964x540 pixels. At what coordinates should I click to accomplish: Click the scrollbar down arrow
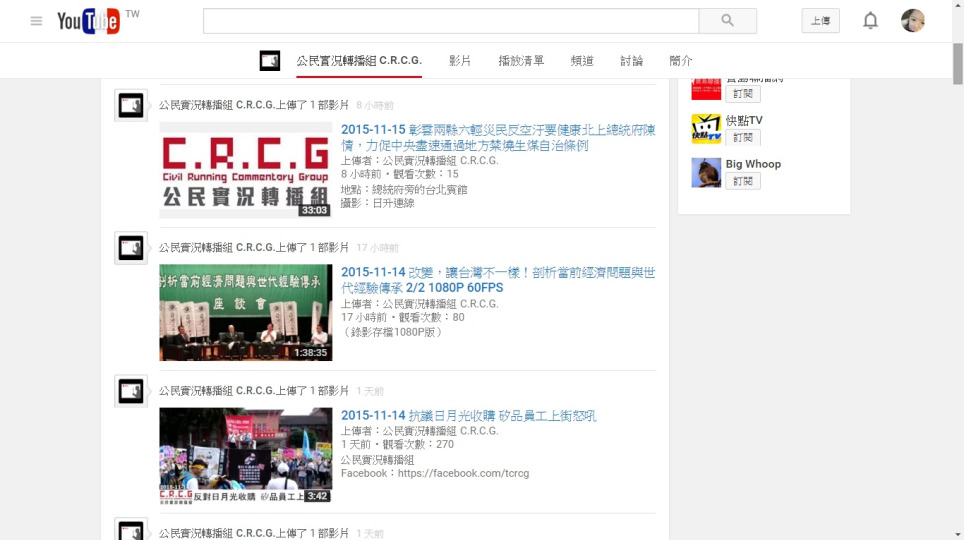pos(958,535)
